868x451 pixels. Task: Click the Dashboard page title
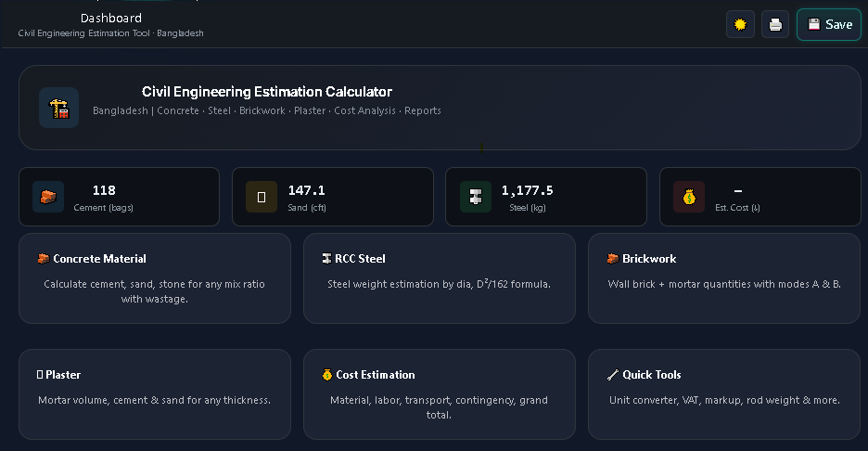click(110, 18)
